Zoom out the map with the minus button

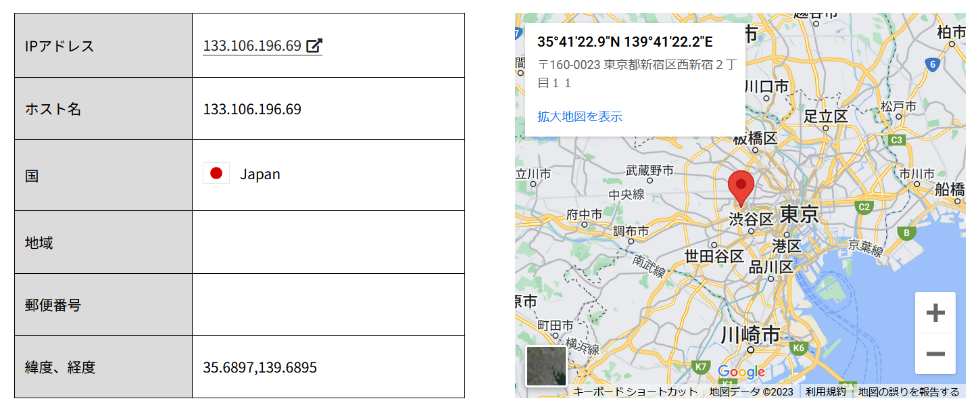click(x=935, y=354)
